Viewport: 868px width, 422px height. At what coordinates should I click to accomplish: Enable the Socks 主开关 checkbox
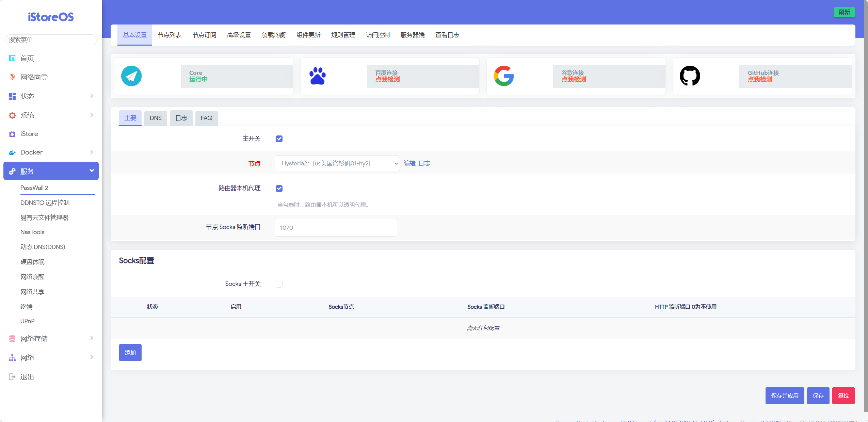279,284
